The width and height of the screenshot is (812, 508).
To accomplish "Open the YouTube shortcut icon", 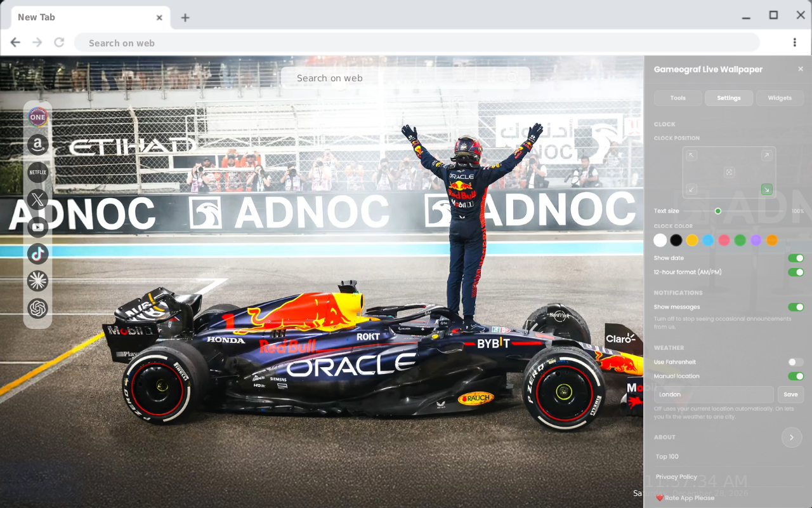I will pos(38,227).
